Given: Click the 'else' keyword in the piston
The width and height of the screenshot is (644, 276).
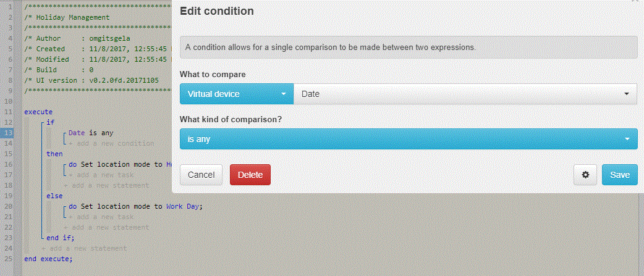Looking at the screenshot, I should point(54,196).
